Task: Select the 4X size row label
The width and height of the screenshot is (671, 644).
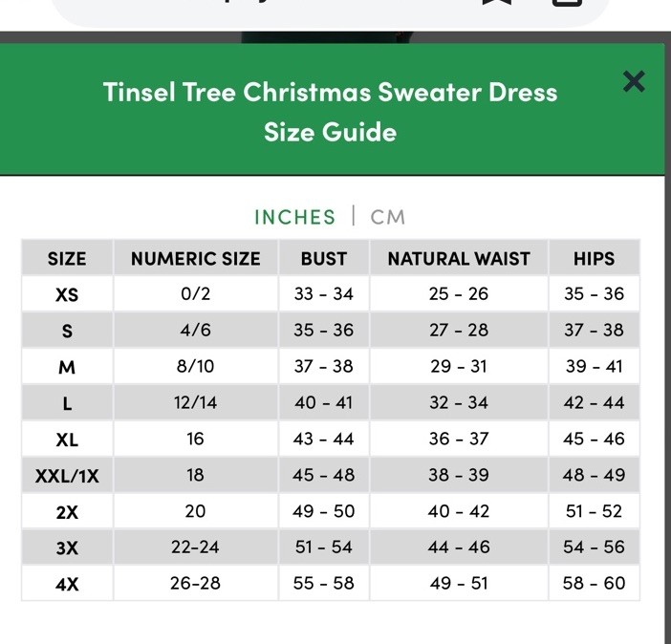Action: [67, 584]
